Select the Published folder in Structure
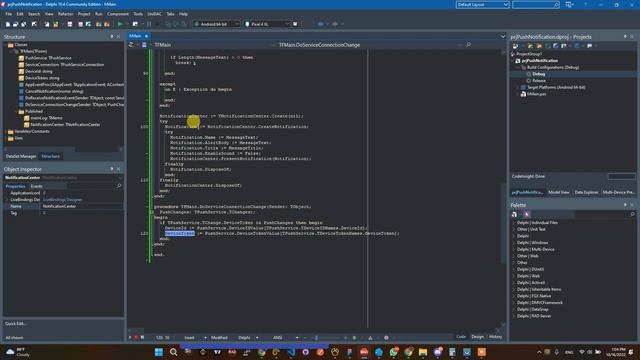Screen dimensions: 640x360 point(33,111)
